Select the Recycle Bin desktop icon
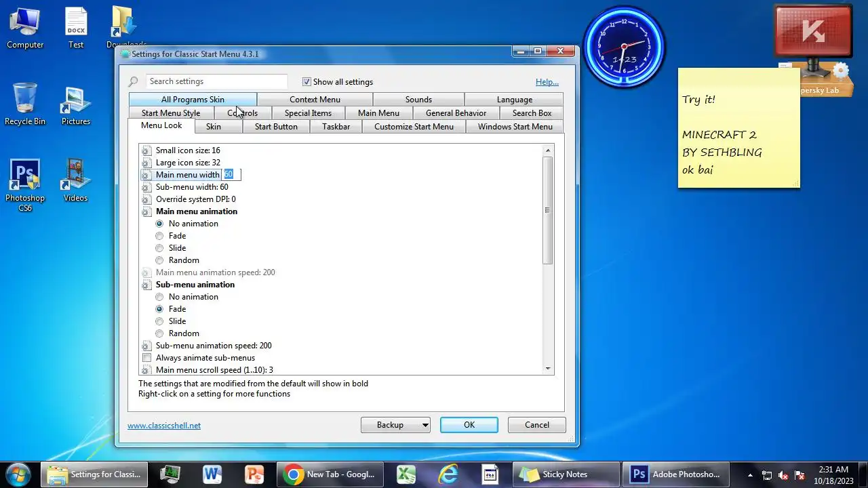The width and height of the screenshot is (868, 488). pos(25,104)
